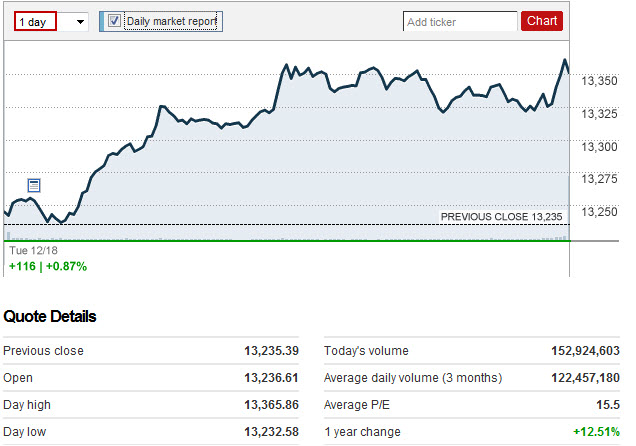
Task: Click the Tue 12/18 date label
Action: tap(33, 250)
